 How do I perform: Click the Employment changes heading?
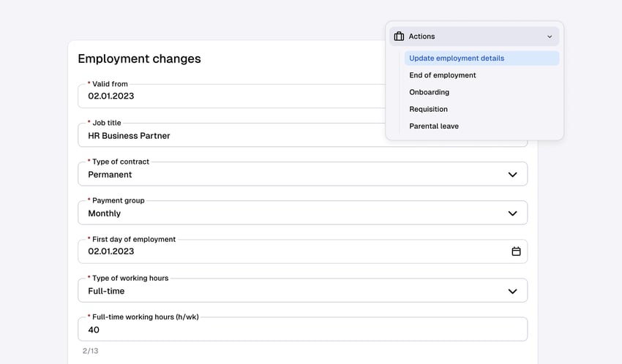(139, 59)
